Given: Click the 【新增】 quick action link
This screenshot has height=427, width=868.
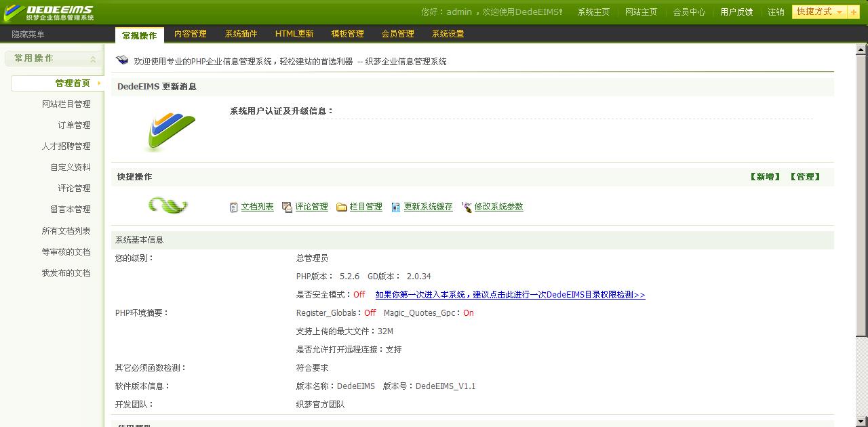Looking at the screenshot, I should coord(765,177).
